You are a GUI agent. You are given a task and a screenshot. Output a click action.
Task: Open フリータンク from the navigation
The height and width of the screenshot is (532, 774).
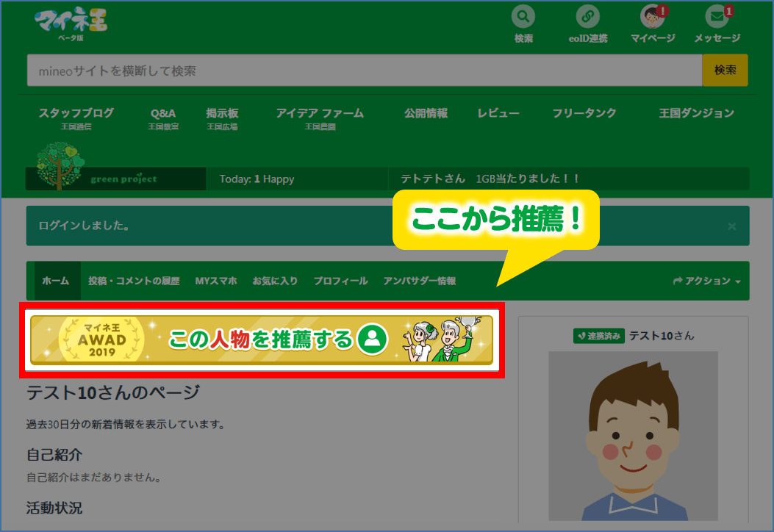584,113
